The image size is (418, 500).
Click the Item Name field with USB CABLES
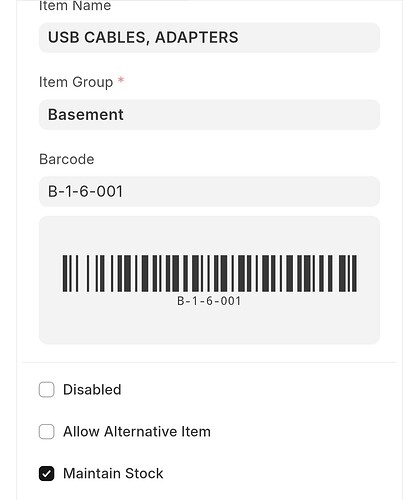[209, 37]
